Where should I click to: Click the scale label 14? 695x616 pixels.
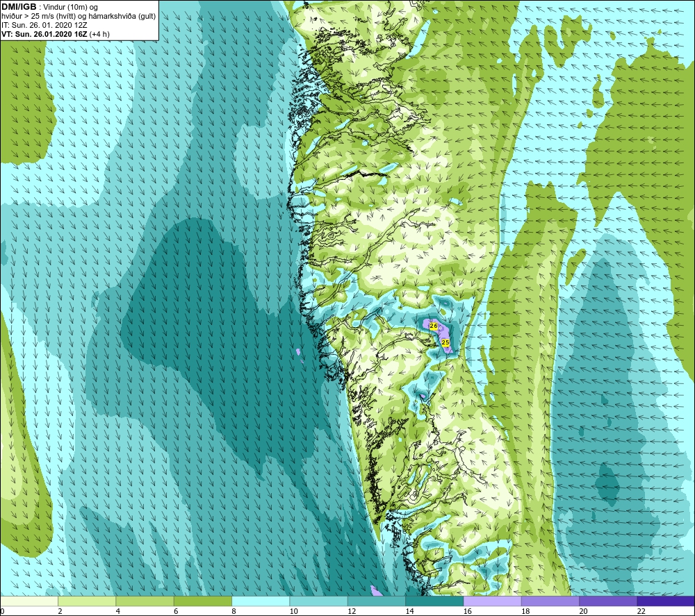(x=409, y=611)
